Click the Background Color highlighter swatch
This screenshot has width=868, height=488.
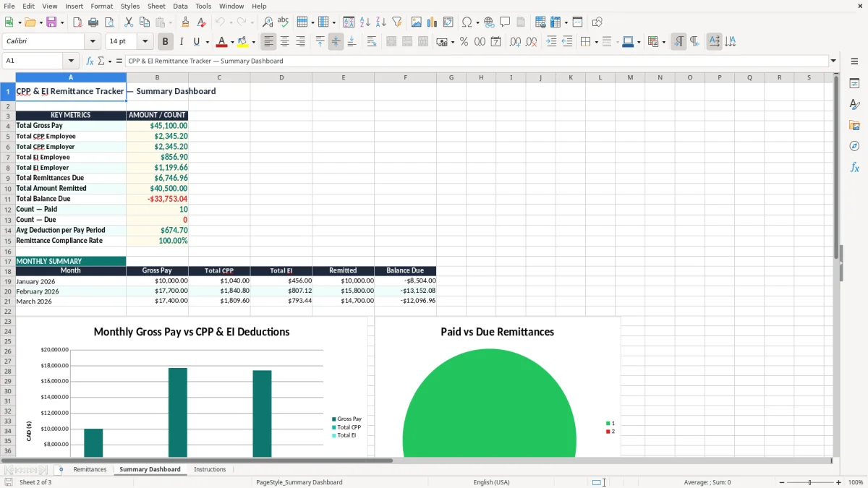point(242,42)
